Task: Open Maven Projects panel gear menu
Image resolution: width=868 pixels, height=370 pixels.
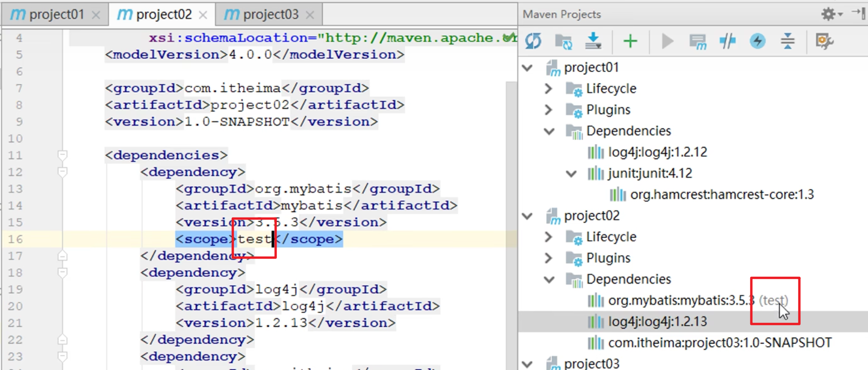Action: click(x=831, y=14)
